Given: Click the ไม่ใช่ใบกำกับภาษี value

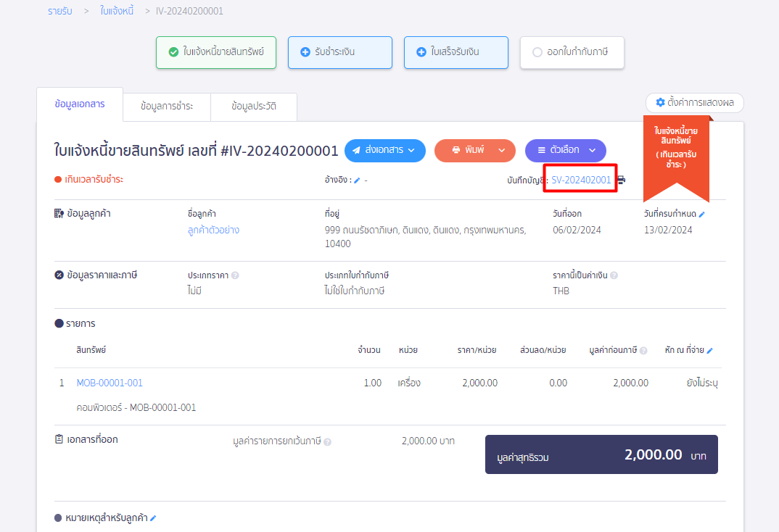Looking at the screenshot, I should (355, 291).
